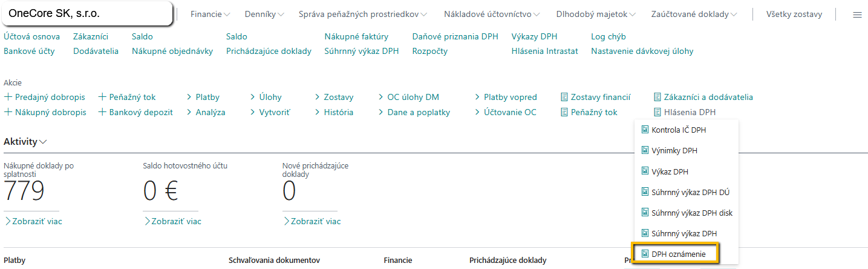The width and height of the screenshot is (868, 269).
Task: Click the document icon beside Zákazníci a dodávatelia
Action: [x=658, y=97]
